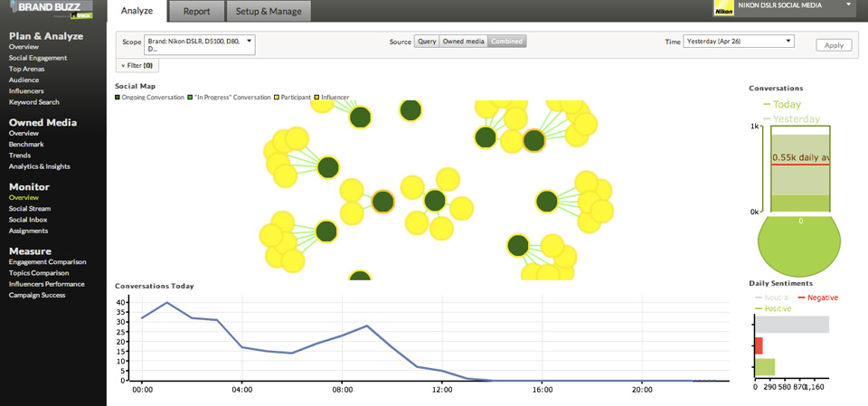Open the Audience page
The width and height of the screenshot is (868, 406).
tap(24, 80)
